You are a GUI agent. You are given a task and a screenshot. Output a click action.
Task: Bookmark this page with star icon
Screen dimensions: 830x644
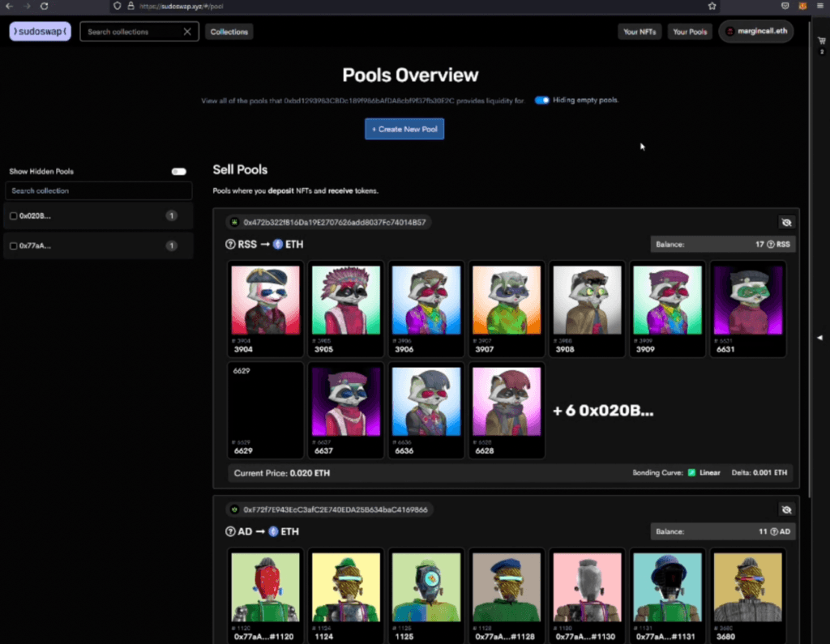point(712,6)
